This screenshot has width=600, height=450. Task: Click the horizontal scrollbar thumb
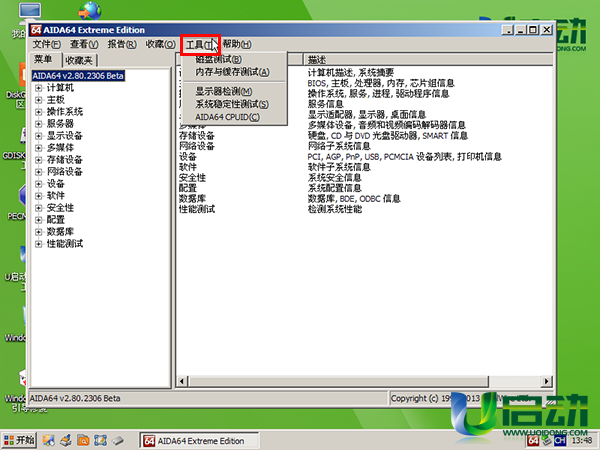339,381
